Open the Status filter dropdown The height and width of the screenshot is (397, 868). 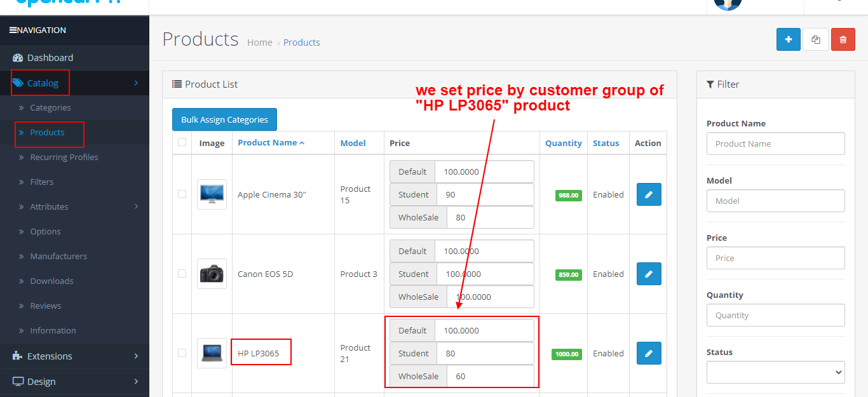pos(775,372)
